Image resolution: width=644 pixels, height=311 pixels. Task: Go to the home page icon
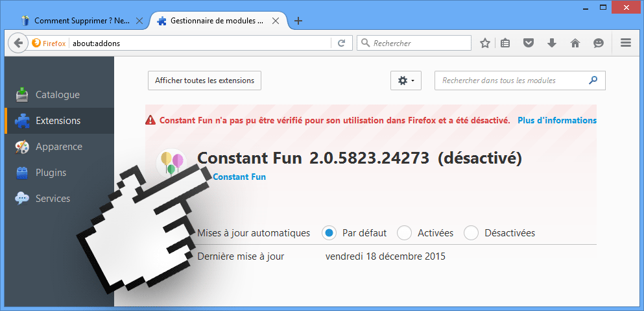tap(575, 44)
